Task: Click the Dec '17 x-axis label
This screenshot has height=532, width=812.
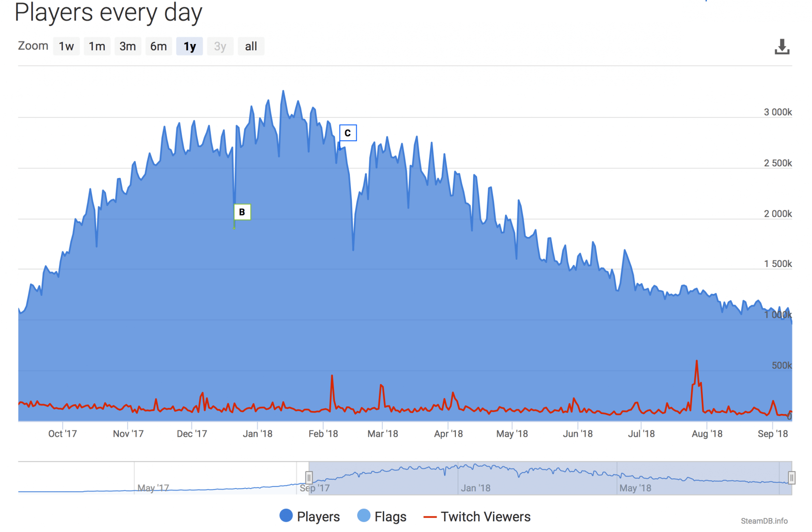Action: (x=192, y=434)
